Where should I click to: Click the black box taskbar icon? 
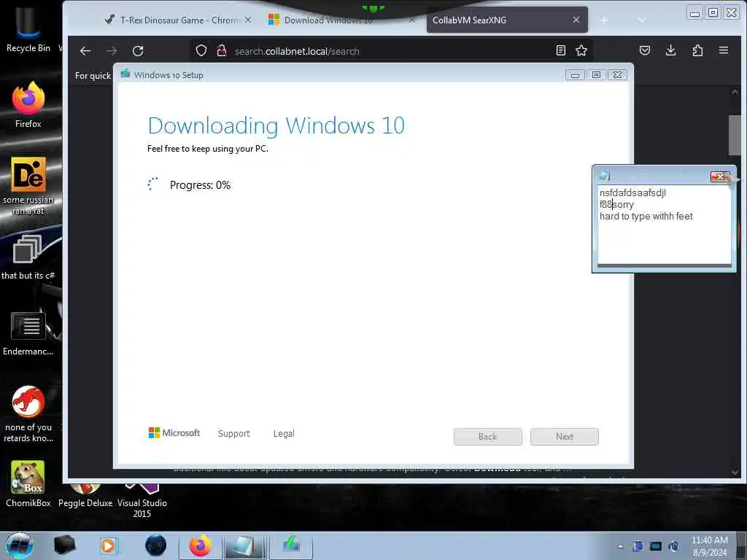(x=65, y=545)
